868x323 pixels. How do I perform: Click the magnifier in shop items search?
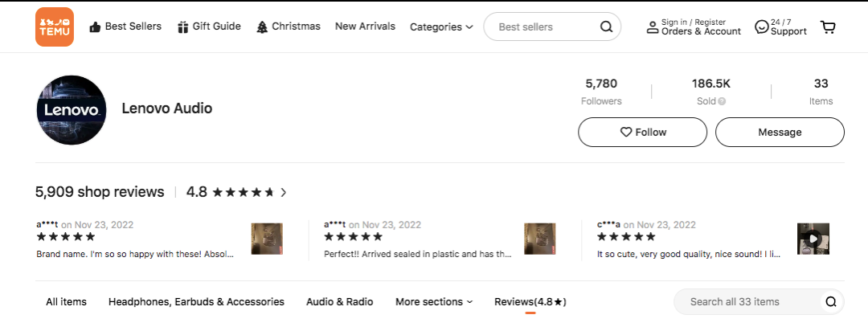[831, 302]
